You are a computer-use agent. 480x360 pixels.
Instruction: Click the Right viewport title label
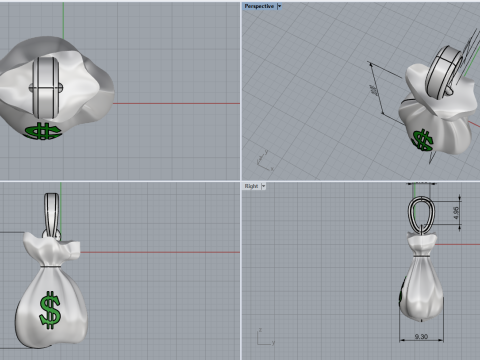pyautogui.click(x=251, y=186)
